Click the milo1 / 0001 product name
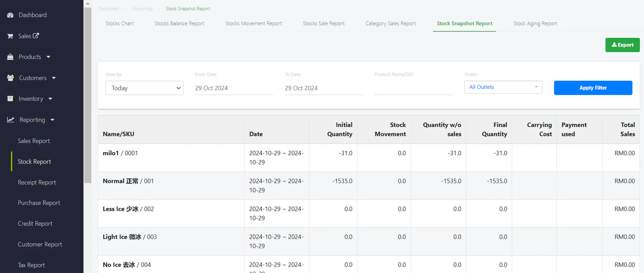This screenshot has width=644, height=273. (x=120, y=153)
